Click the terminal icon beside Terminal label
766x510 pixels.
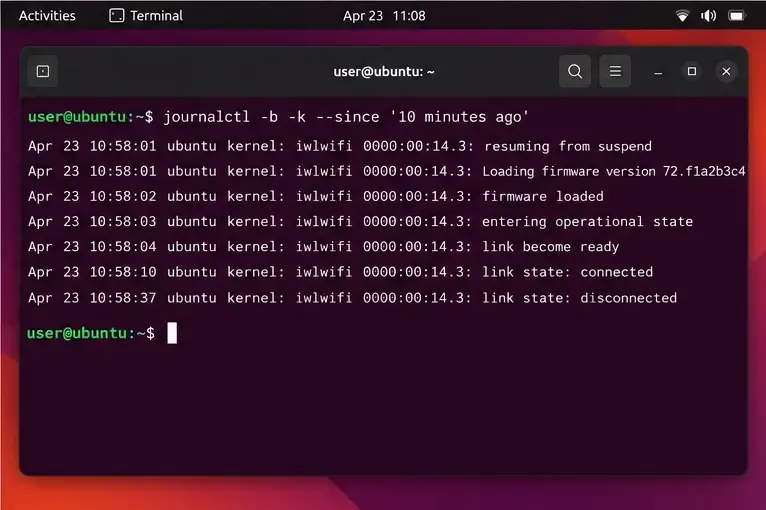pos(117,16)
